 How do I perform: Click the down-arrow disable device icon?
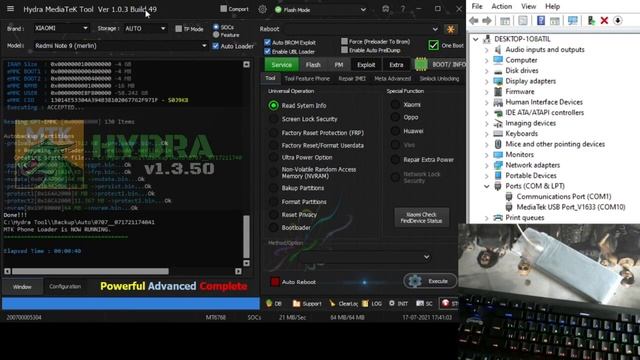618,20
